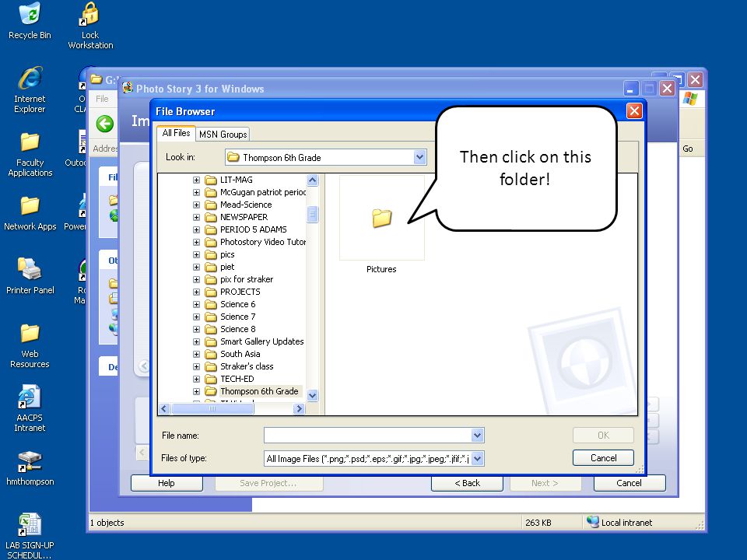Open the Files of type dropdown
The height and width of the screenshot is (560, 747).
(477, 459)
